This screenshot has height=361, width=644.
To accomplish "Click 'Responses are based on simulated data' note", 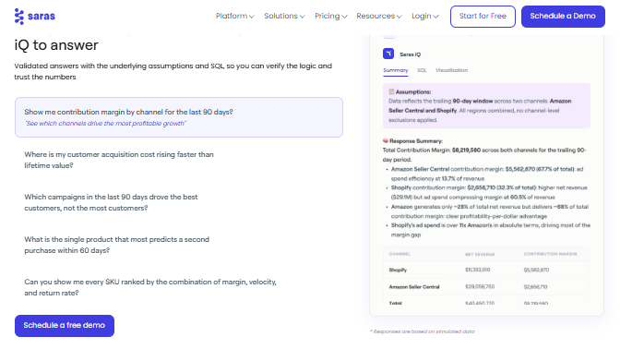I will click(x=423, y=331).
